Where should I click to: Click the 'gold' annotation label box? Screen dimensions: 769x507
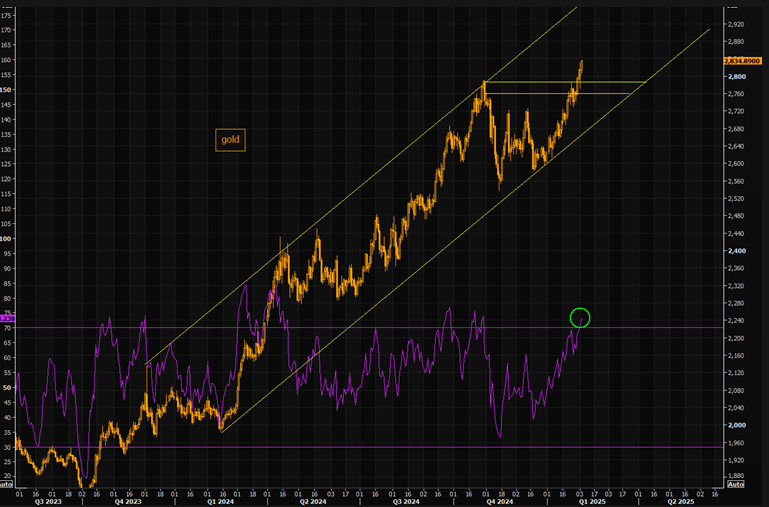click(231, 140)
